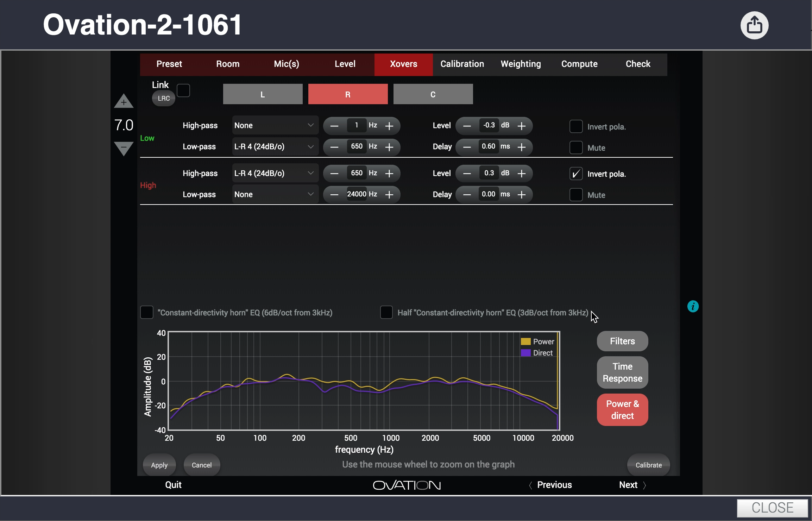812x521 pixels.
Task: Show the Time Response graph
Action: tap(622, 372)
